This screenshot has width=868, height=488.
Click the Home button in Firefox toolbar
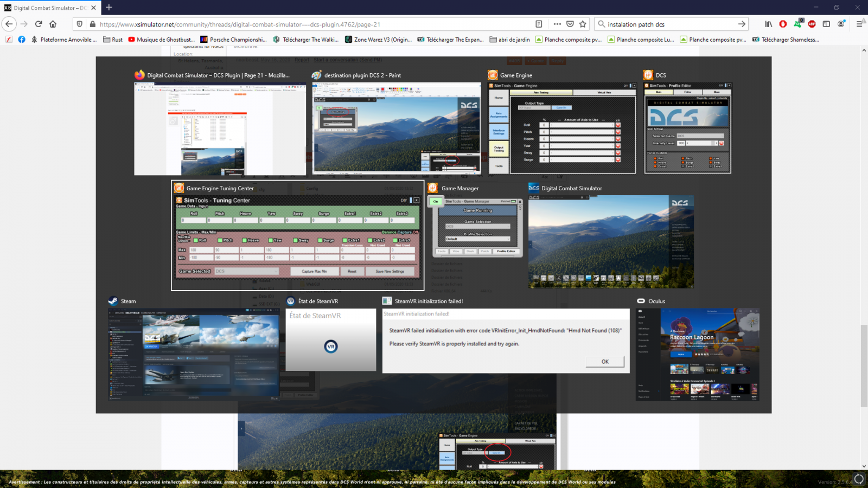53,24
